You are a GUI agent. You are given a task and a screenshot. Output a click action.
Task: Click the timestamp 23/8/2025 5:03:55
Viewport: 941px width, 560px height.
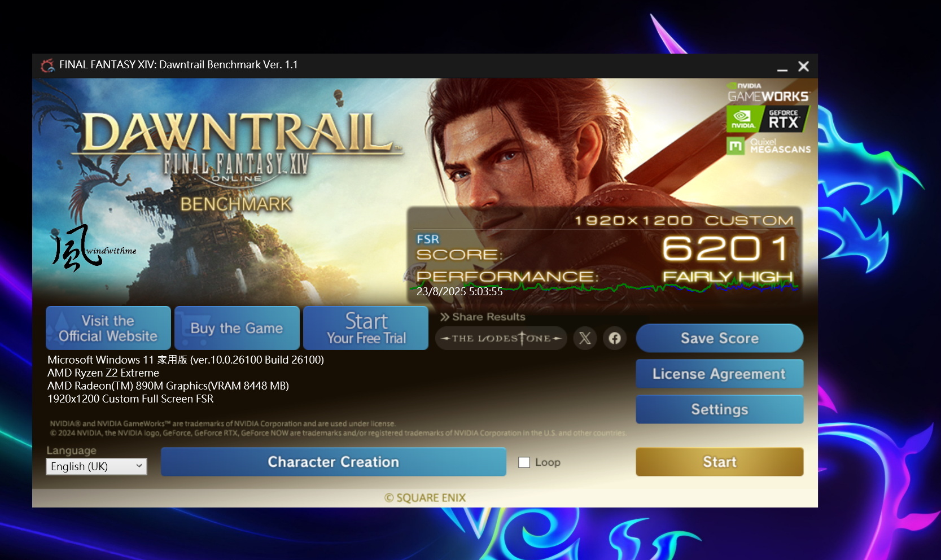pos(459,291)
